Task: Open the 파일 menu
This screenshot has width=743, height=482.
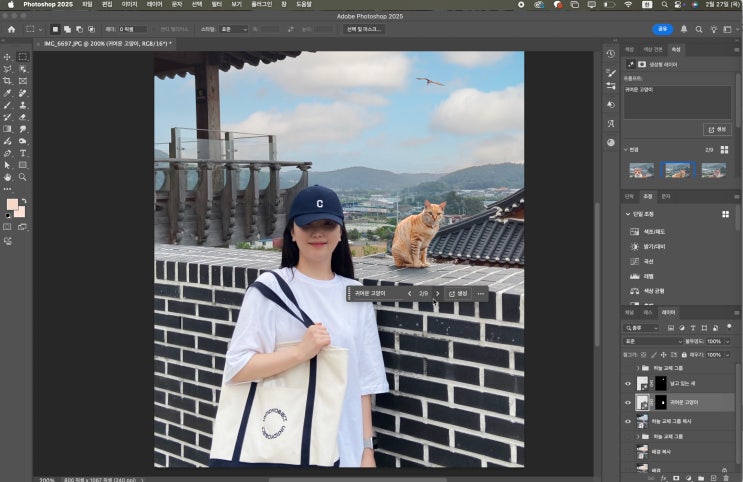Action: pyautogui.click(x=87, y=4)
